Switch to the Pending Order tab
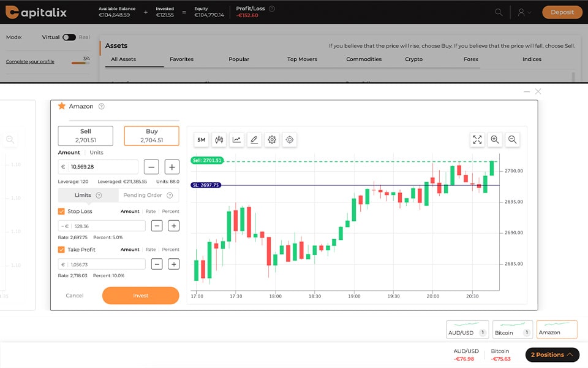The height and width of the screenshot is (368, 588). pyautogui.click(x=148, y=195)
